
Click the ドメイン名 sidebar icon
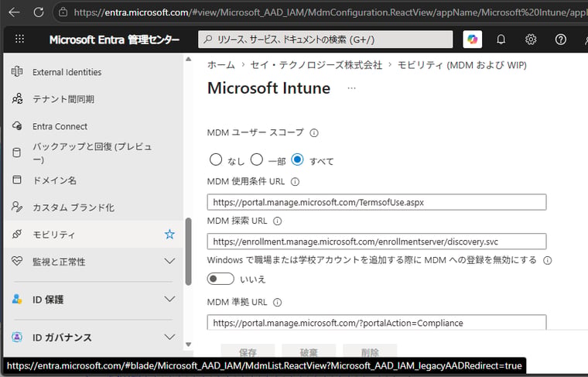[17, 180]
